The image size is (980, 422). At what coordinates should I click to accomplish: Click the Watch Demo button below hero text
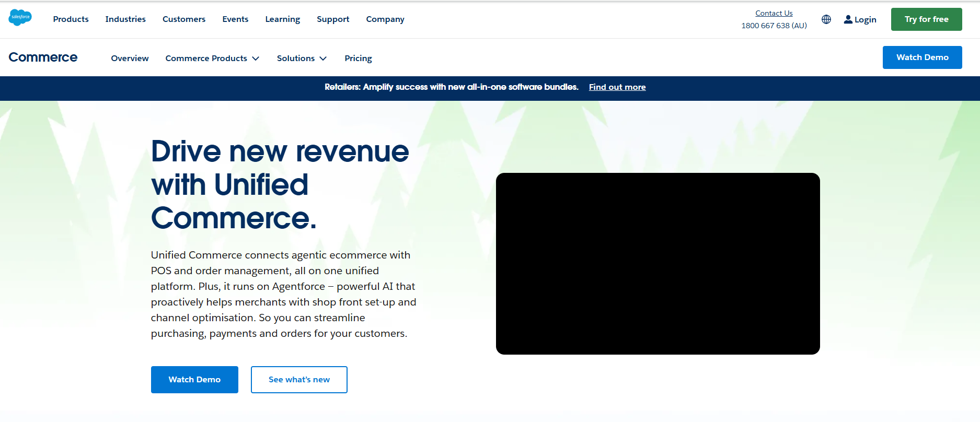[194, 380]
